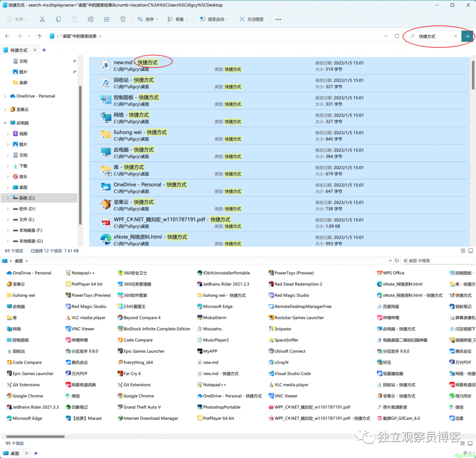Screen dimensions: 476x458
Task: Select the liuhong wei - 快捷方式 result
Action: (279, 136)
